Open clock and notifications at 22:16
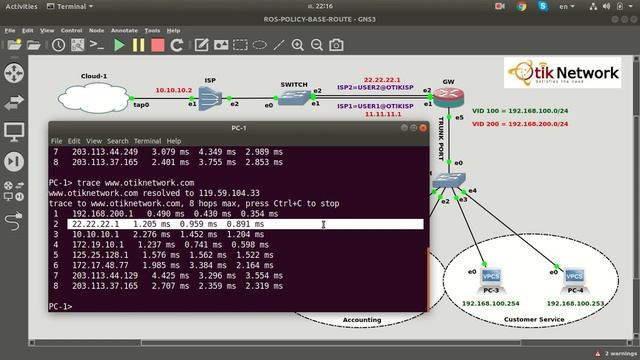Image resolution: width=640 pixels, height=360 pixels. click(x=320, y=6)
